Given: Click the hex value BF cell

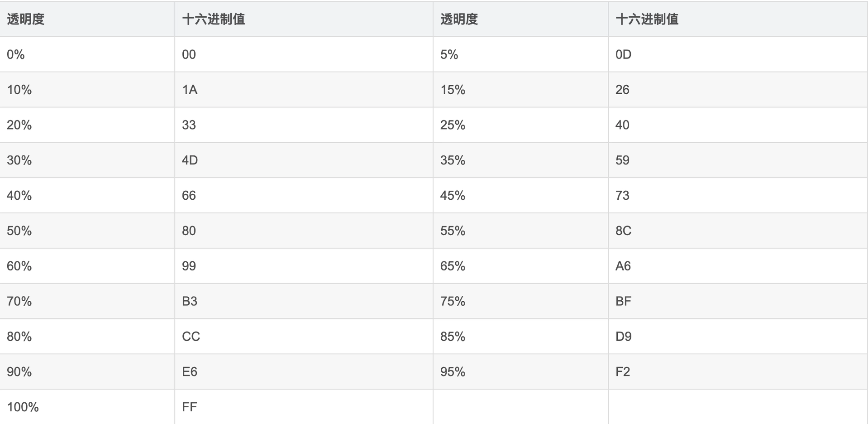Looking at the screenshot, I should [623, 301].
